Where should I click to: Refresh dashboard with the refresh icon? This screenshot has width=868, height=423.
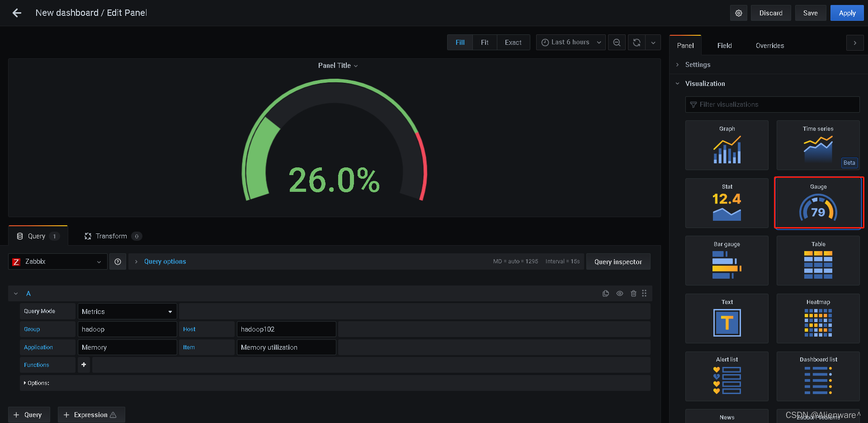click(637, 43)
